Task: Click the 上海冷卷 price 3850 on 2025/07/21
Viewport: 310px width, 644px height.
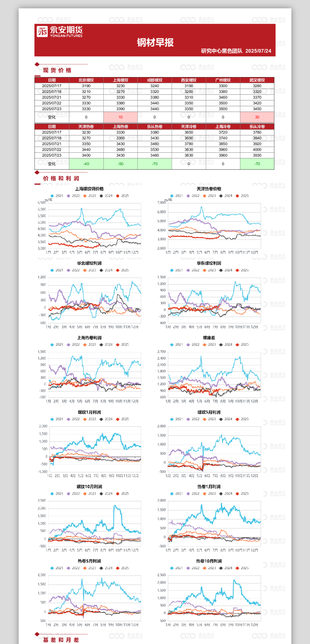Action: 223,144
